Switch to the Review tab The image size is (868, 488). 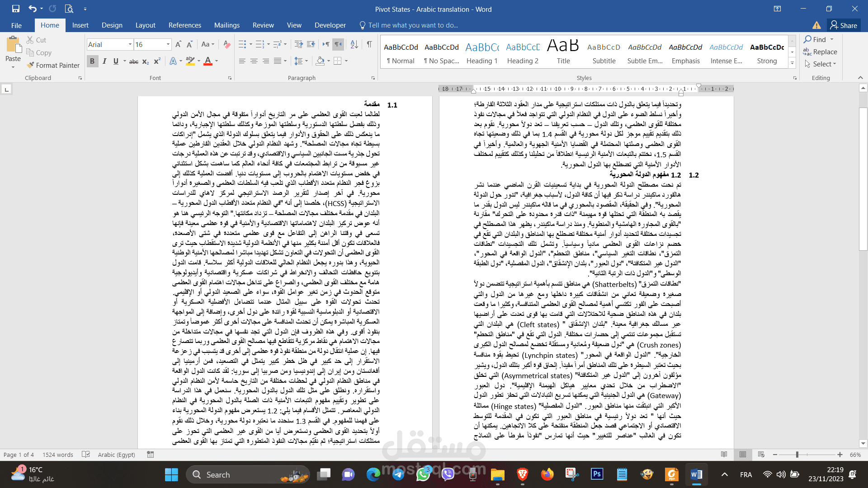tap(263, 25)
